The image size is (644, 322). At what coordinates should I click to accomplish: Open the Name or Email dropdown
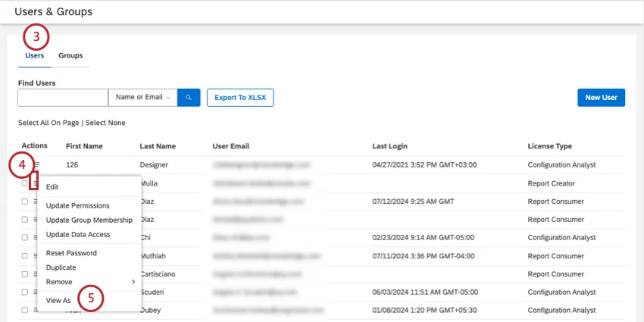click(143, 98)
